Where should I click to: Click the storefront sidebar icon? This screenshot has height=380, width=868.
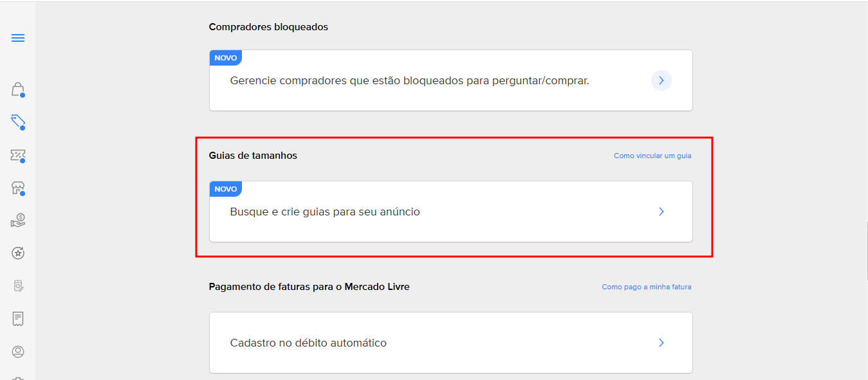coord(18,188)
